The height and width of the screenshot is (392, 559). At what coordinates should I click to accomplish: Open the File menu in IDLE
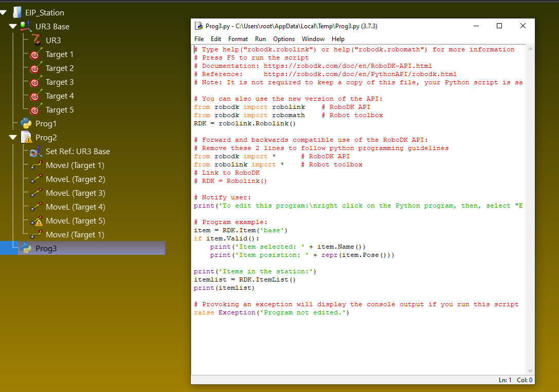199,39
